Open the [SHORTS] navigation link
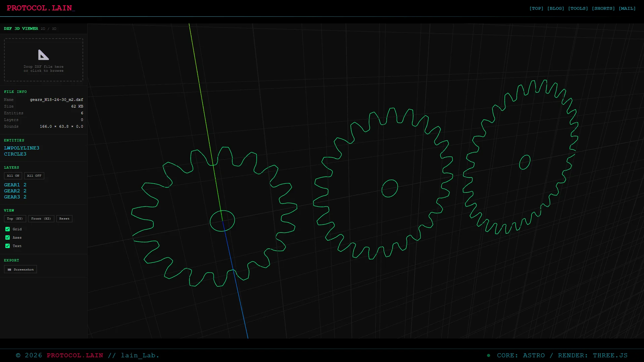 tap(603, 8)
